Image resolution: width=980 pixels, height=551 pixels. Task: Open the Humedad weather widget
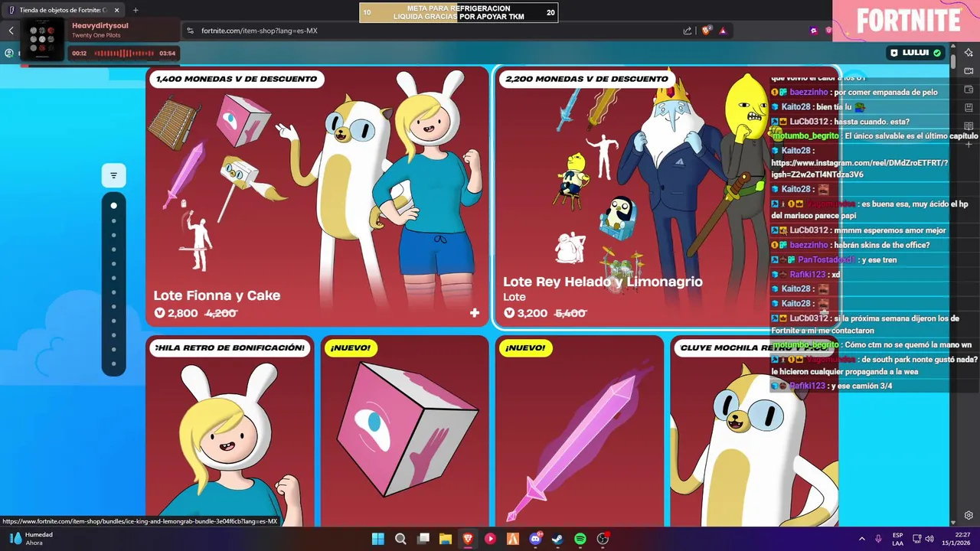click(31, 539)
